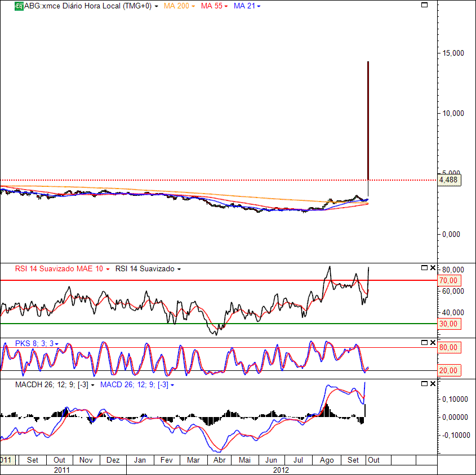Open RSI 14 Suavizado MAE 10 dropdown
This screenshot has height=475, width=476.
108,269
